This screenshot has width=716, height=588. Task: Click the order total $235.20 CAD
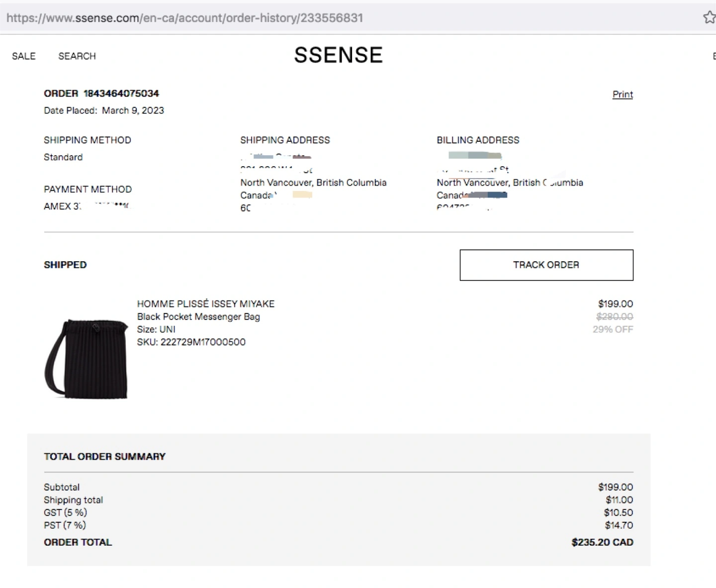click(603, 543)
